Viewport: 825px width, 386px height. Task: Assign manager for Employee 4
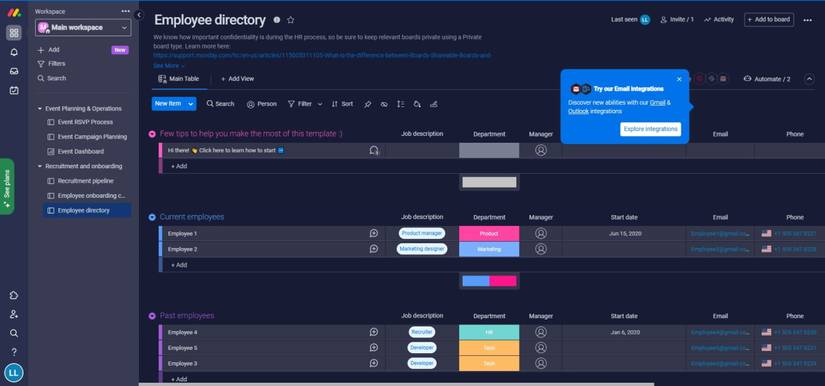click(541, 332)
